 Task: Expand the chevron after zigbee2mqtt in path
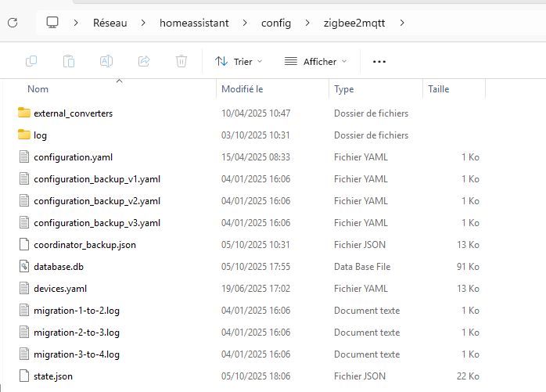point(402,23)
